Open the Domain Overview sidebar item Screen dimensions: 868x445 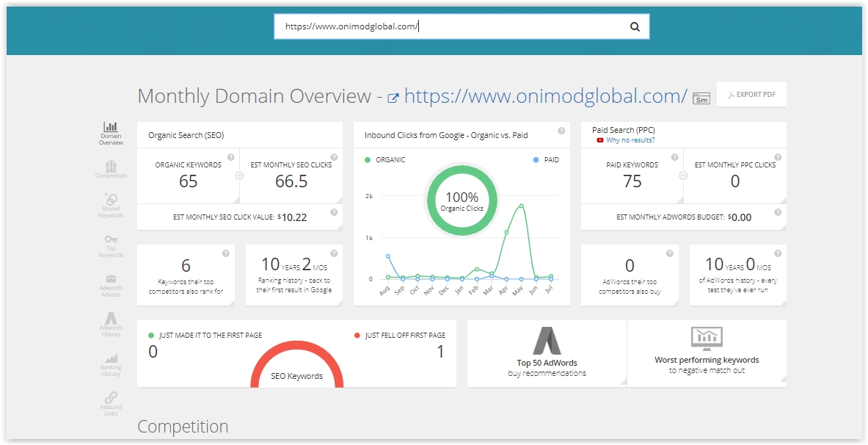pyautogui.click(x=111, y=134)
